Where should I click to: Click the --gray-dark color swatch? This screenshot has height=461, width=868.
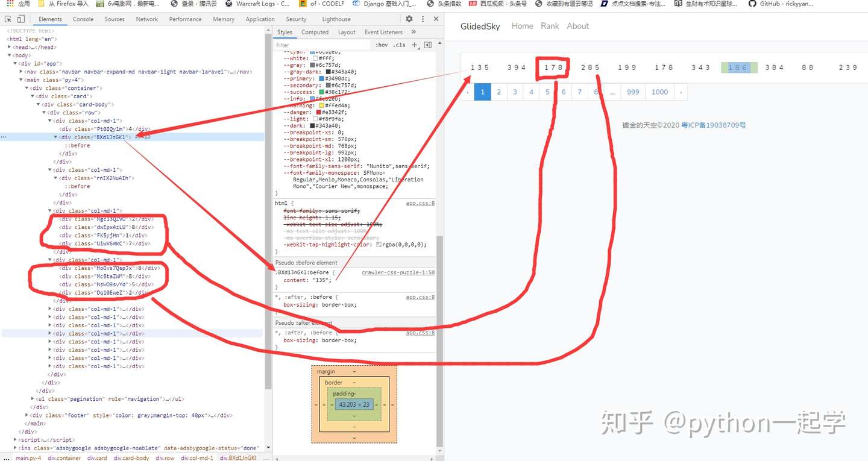click(329, 72)
